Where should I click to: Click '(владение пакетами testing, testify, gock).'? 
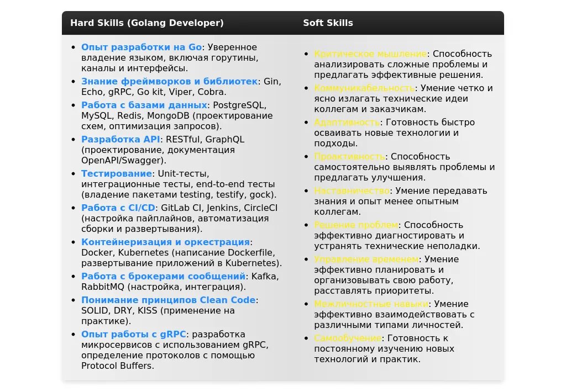pos(179,195)
